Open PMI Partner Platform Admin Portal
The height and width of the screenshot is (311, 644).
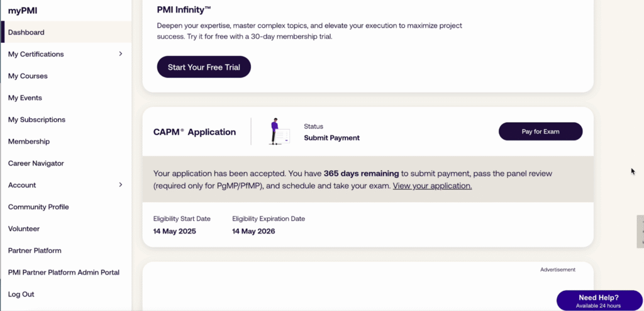(x=64, y=273)
